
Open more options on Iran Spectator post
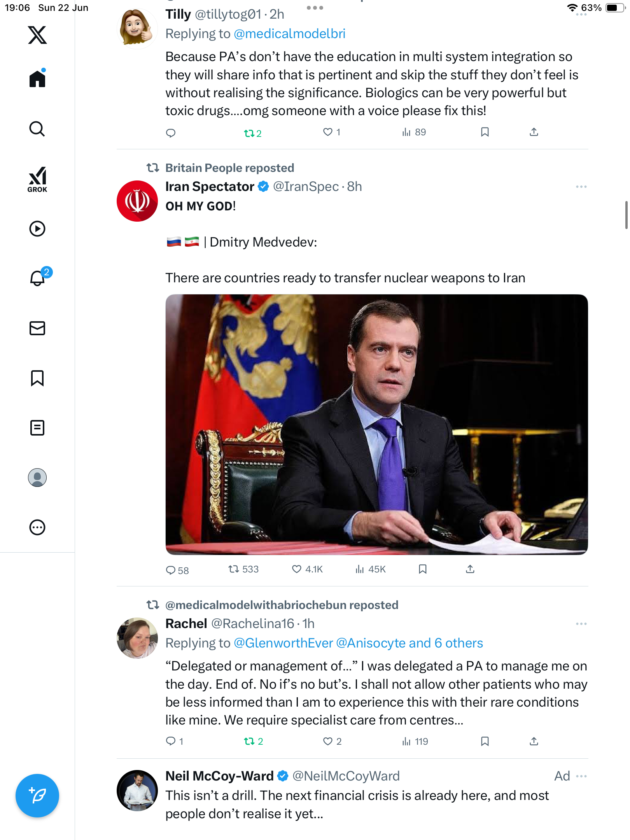[x=581, y=187]
